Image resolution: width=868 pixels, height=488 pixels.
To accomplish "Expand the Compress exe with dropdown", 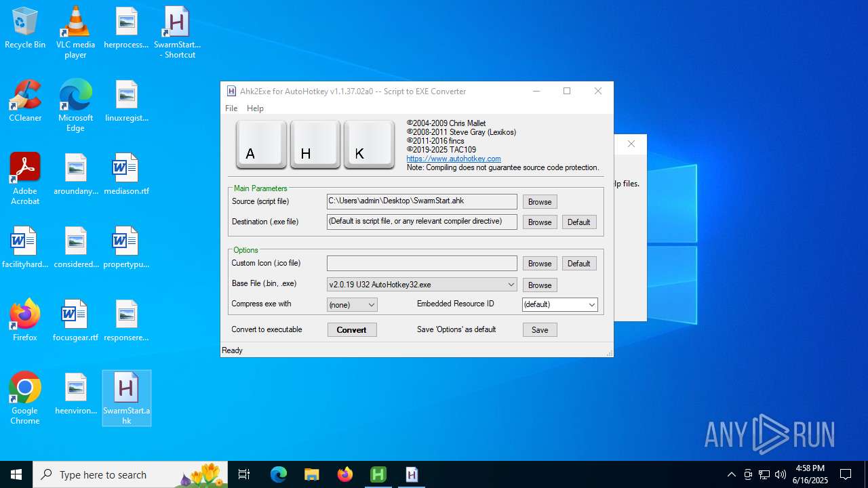I will tap(371, 305).
